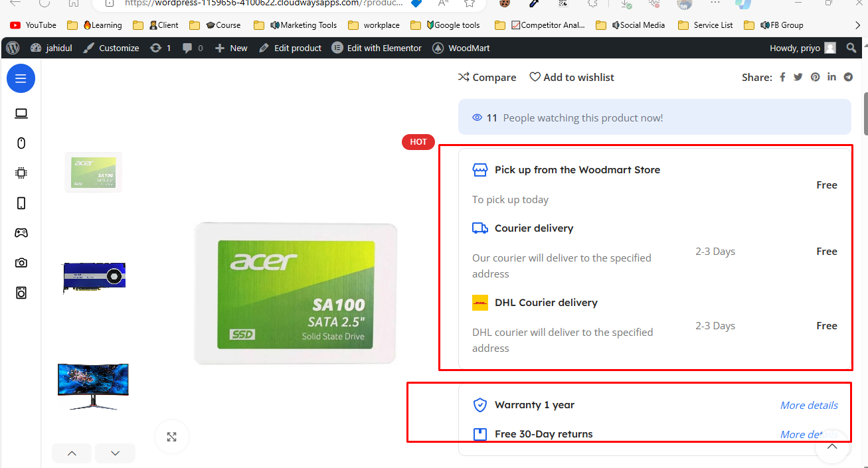The image size is (868, 468).
Task: Select the graphics card gallery thumbnail
Action: [94, 278]
